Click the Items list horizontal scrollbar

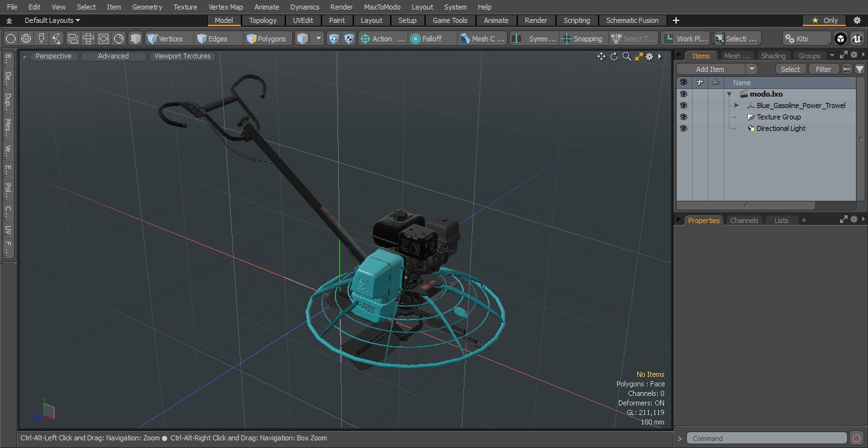pyautogui.click(x=746, y=206)
